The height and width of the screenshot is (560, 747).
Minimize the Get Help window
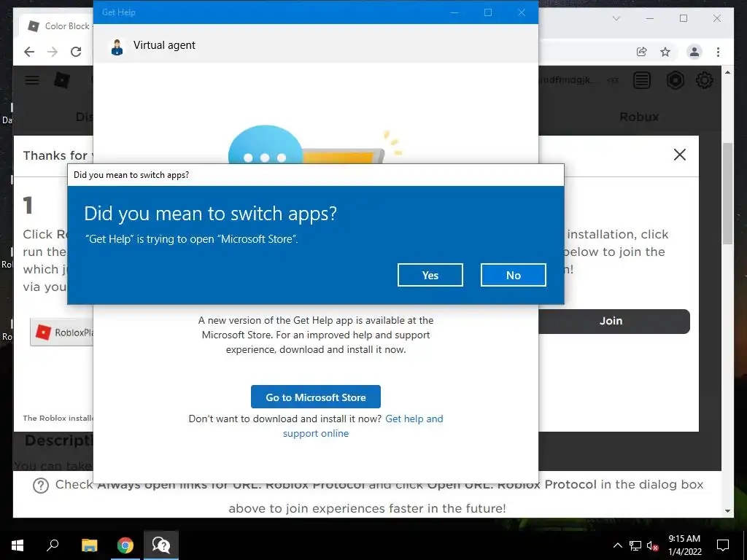(x=454, y=12)
